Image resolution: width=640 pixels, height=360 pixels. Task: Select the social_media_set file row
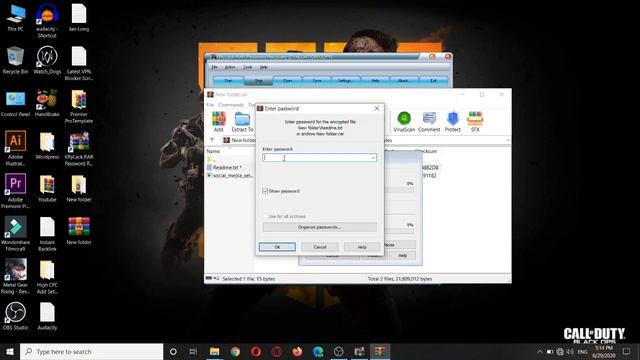[231, 176]
